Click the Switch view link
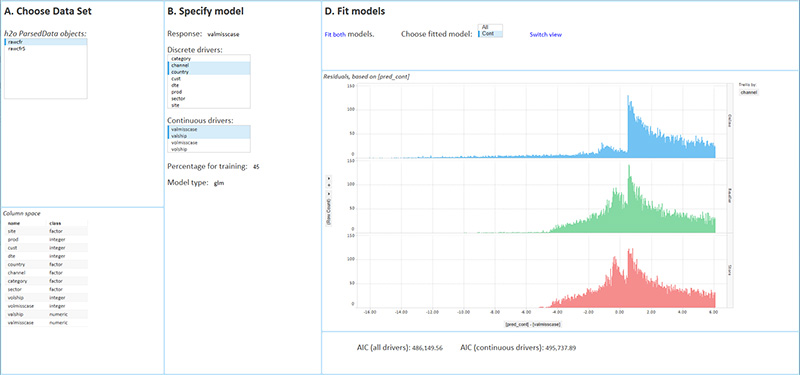800x375 pixels. [545, 35]
